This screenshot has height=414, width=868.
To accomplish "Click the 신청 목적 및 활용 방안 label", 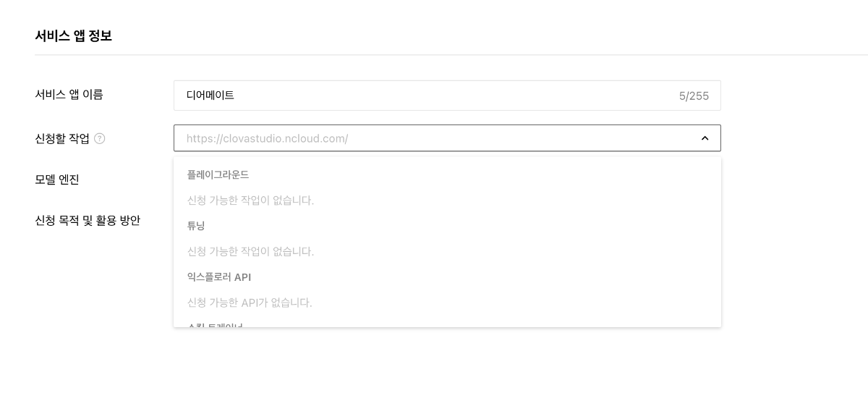I will tap(88, 220).
